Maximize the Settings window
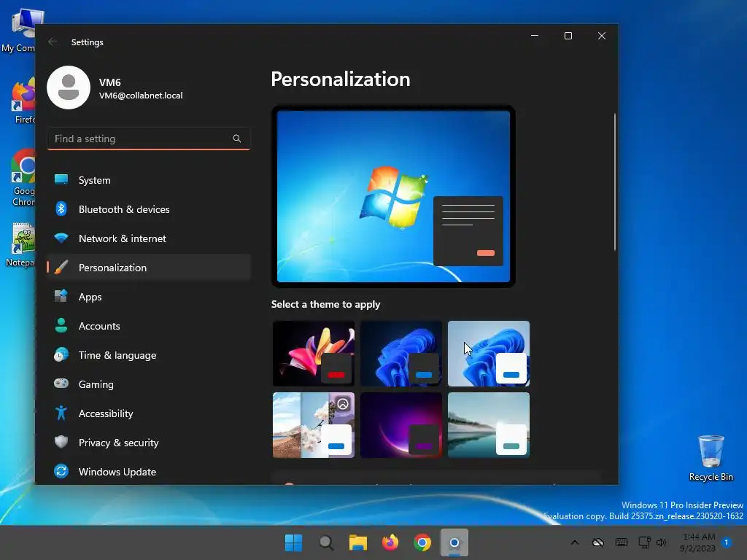 click(568, 36)
